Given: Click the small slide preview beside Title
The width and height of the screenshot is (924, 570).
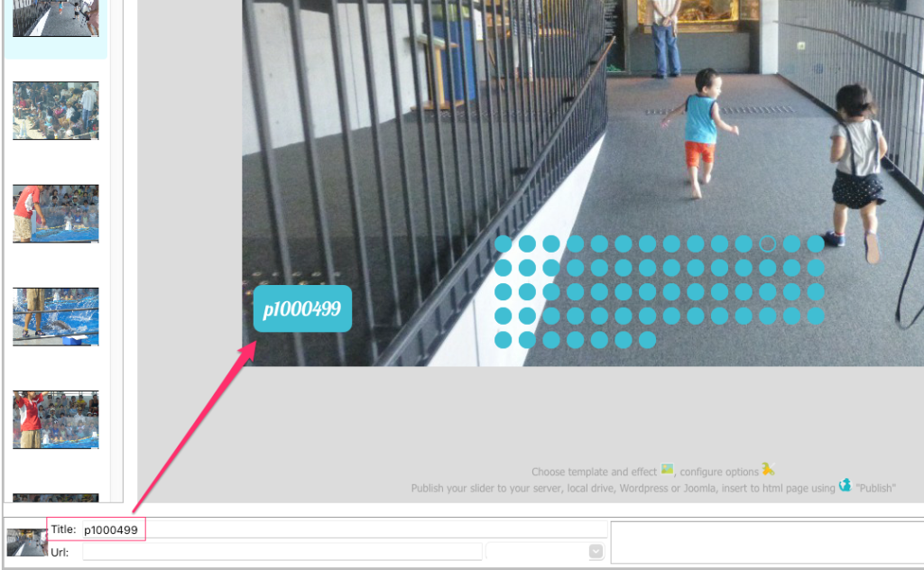Looking at the screenshot, I should [26, 542].
